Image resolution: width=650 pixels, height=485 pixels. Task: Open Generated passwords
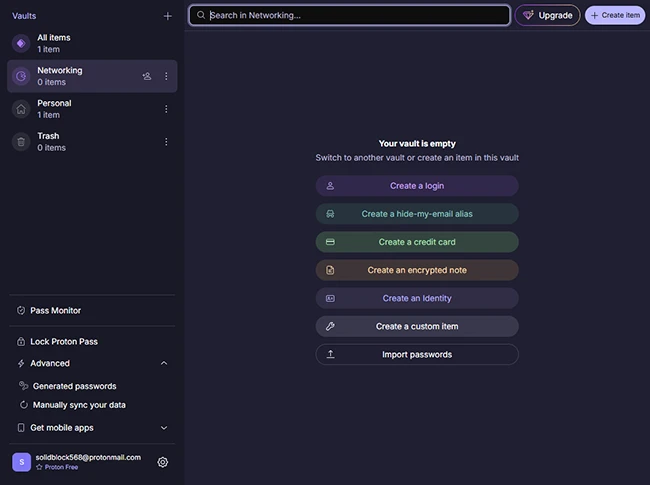74,386
